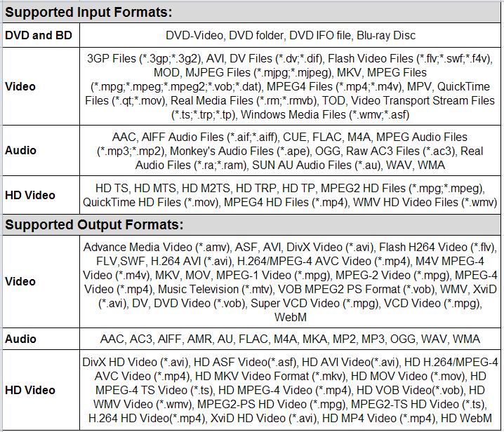The image size is (504, 432).
Task: Click the WebM text in output Video cell
Action: (x=290, y=317)
